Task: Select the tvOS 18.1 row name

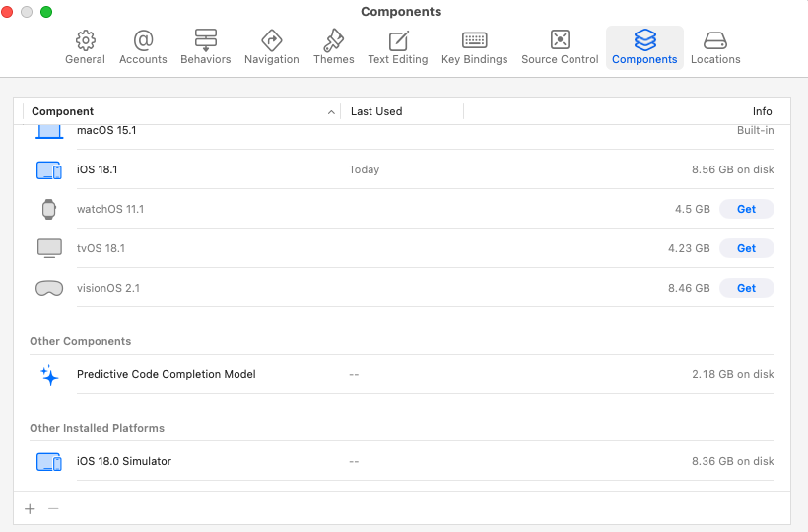Action: click(101, 248)
